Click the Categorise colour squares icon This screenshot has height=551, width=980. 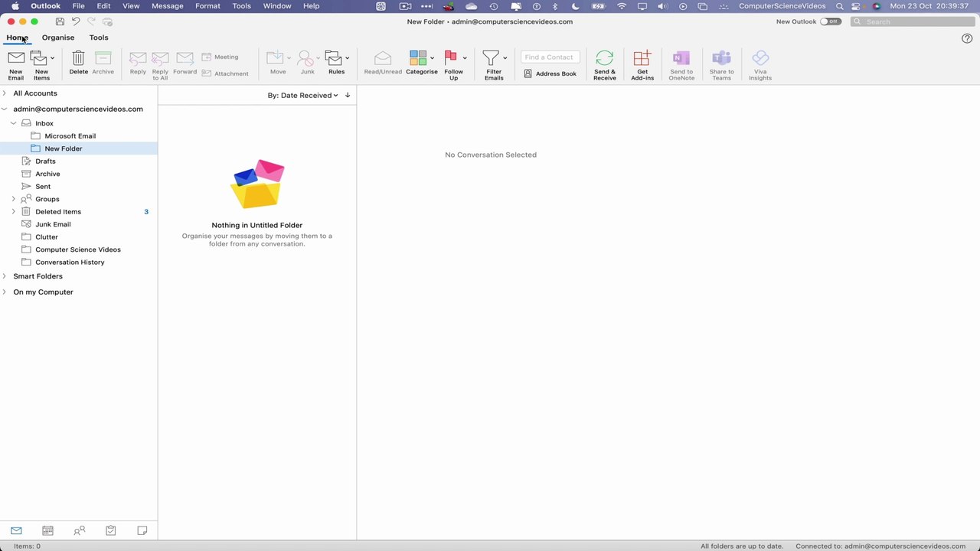pyautogui.click(x=418, y=58)
